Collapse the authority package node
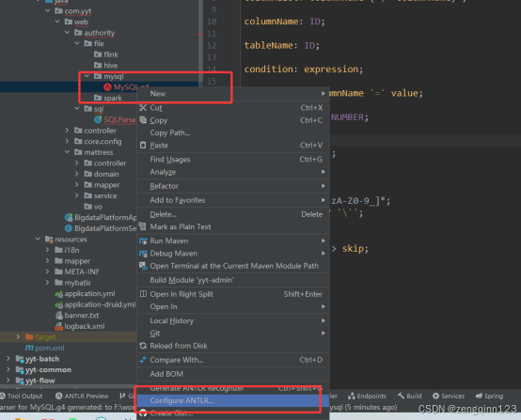This screenshot has height=420, width=521. point(68,33)
